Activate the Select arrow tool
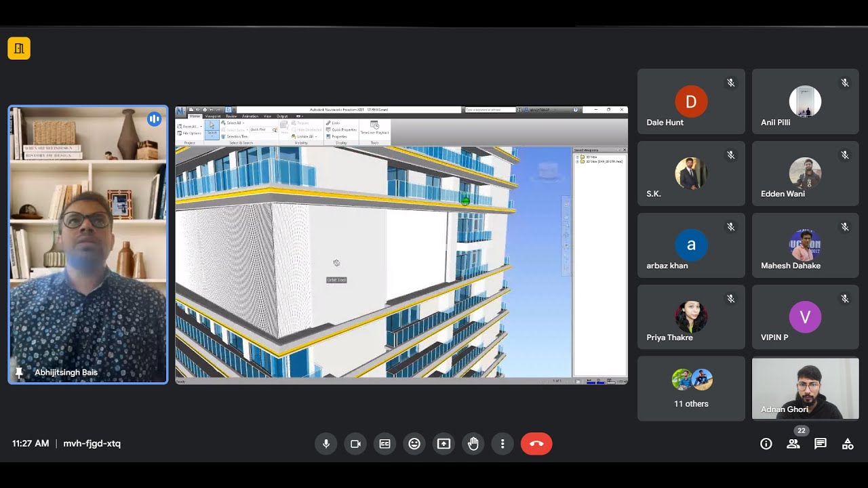 tap(212, 129)
